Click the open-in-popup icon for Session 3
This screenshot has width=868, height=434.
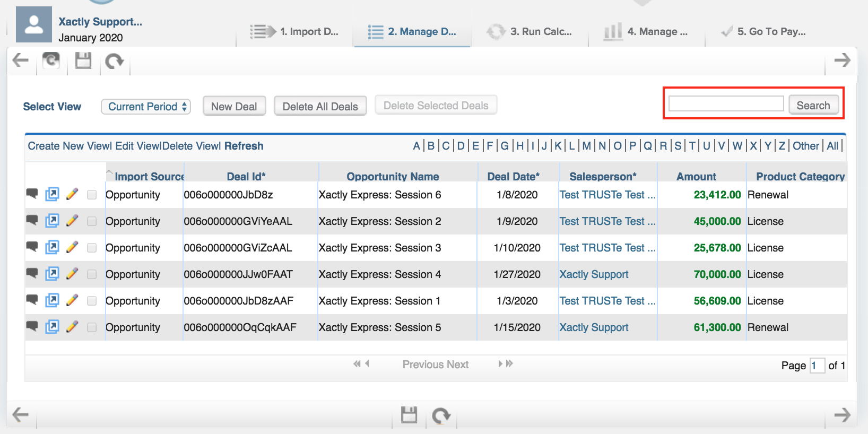52,247
